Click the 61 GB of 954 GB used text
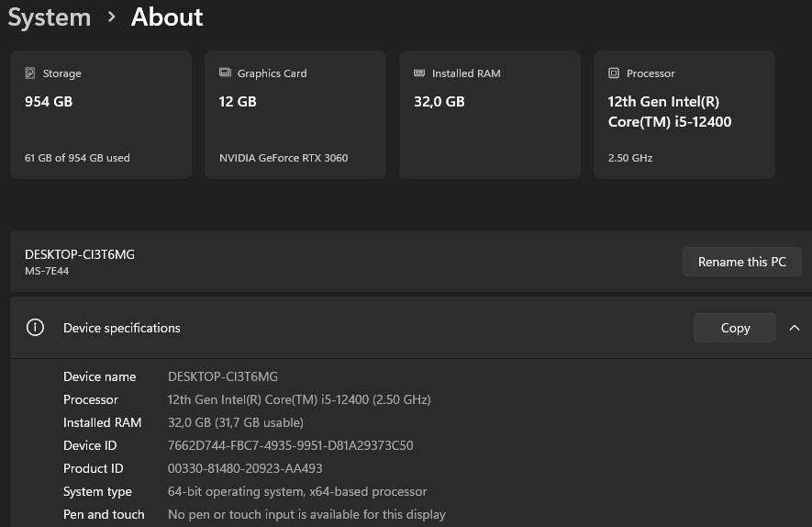The image size is (812, 527). tap(77, 158)
